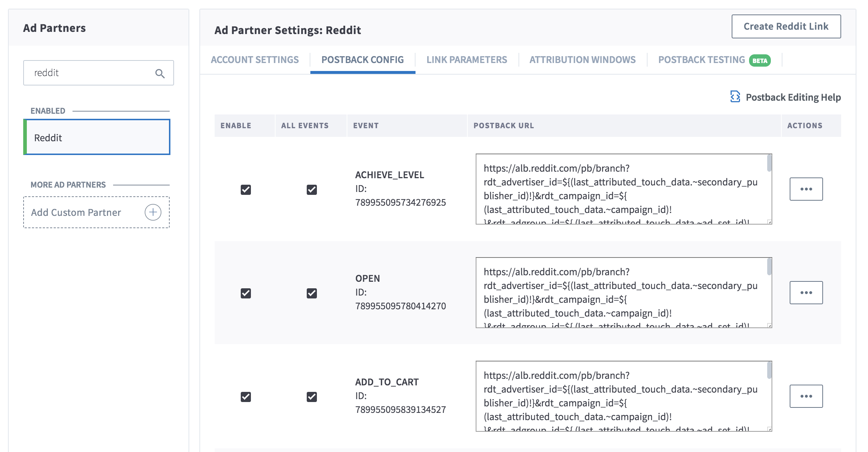The image size is (868, 452).
Task: Click the plus icon for Add Custom Partner
Action: [153, 212]
